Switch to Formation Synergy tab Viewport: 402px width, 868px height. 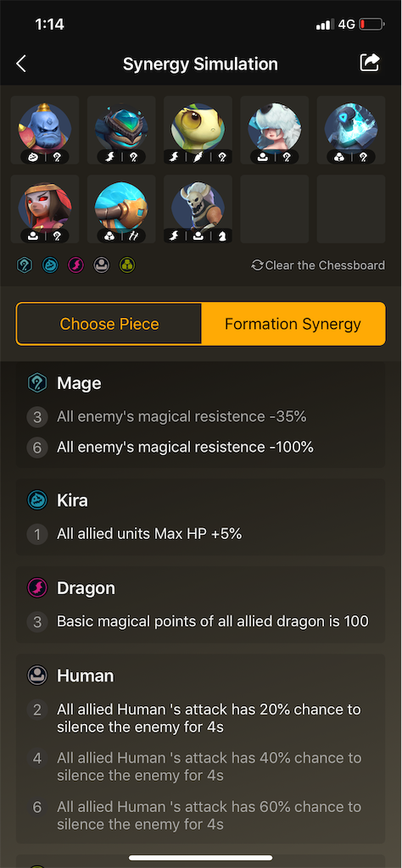pyautogui.click(x=293, y=324)
